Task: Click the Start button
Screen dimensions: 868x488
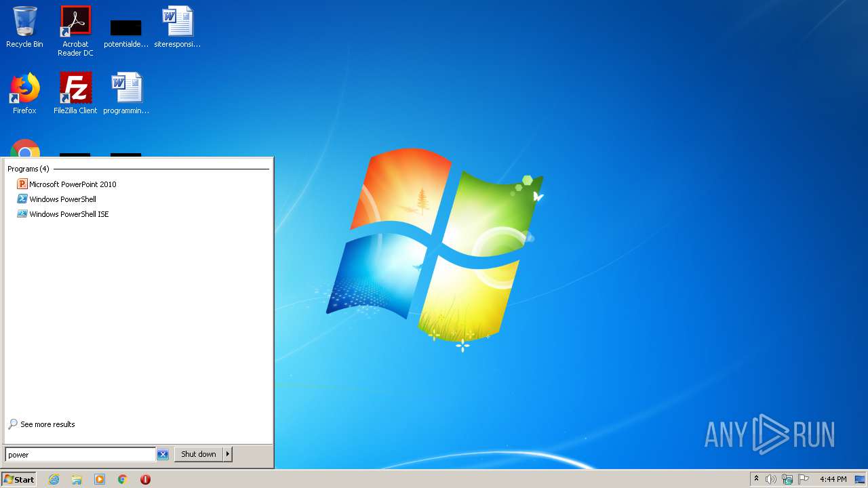Action: point(19,479)
